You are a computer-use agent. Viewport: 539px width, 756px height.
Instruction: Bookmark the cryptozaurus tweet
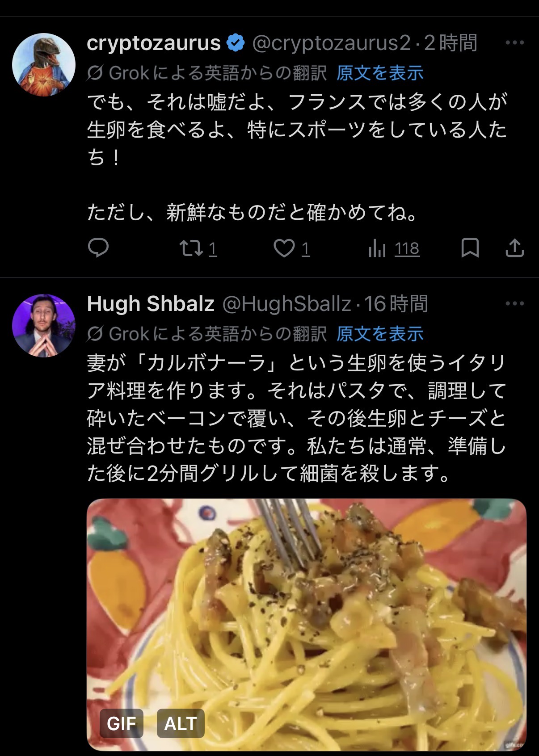point(470,248)
